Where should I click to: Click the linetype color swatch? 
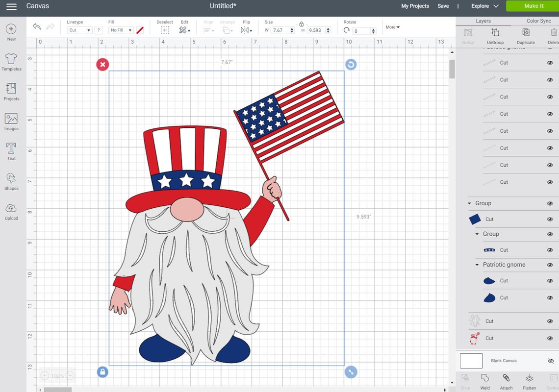tap(140, 30)
